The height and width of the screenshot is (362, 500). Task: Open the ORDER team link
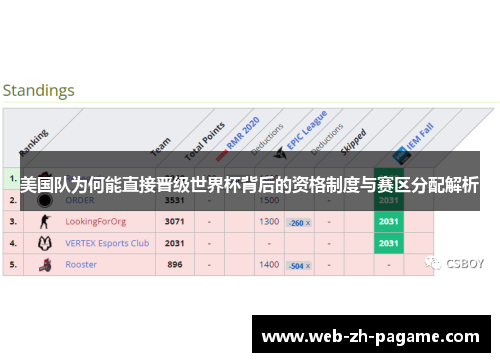[x=80, y=200]
